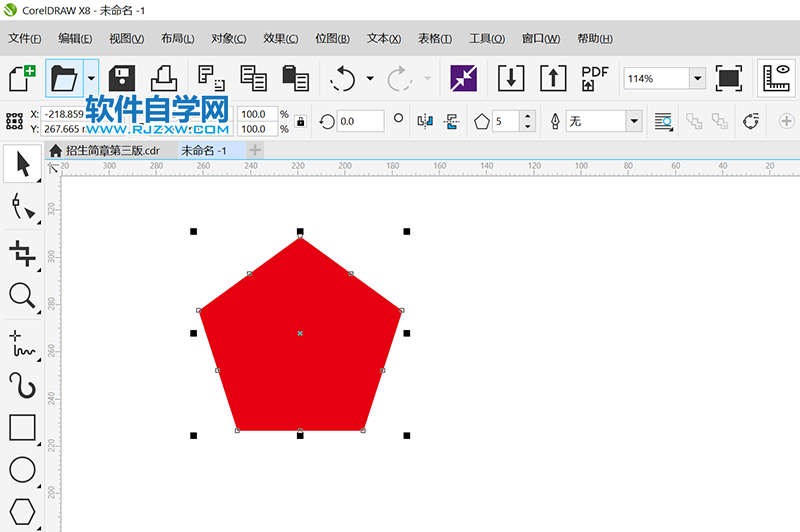Open the 文件(F) menu
The image size is (800, 532).
click(x=25, y=39)
